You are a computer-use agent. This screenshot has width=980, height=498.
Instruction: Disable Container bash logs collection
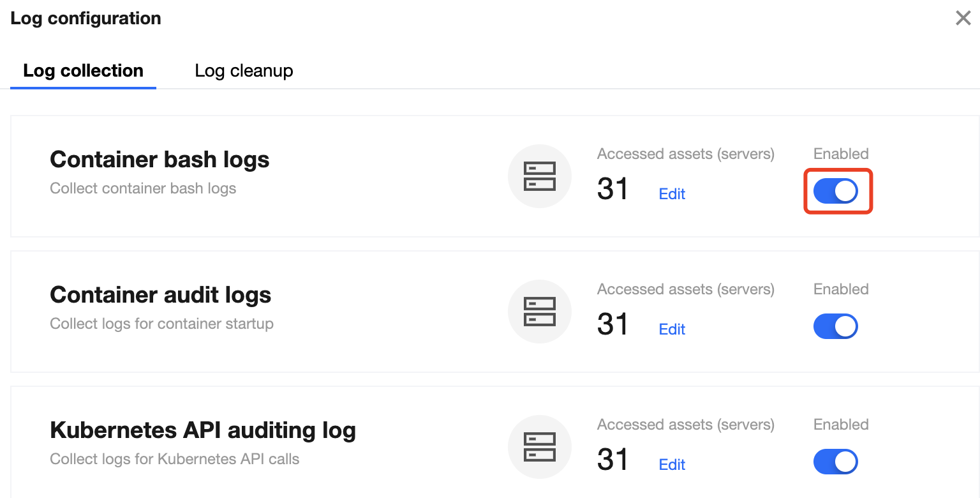tap(836, 191)
